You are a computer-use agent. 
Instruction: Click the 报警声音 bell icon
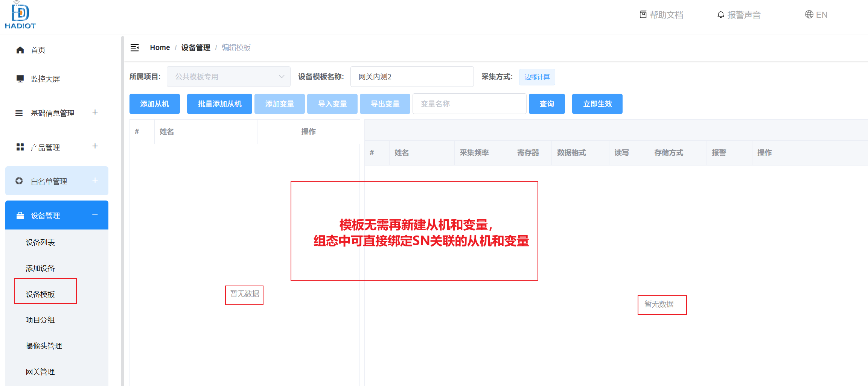(x=720, y=15)
